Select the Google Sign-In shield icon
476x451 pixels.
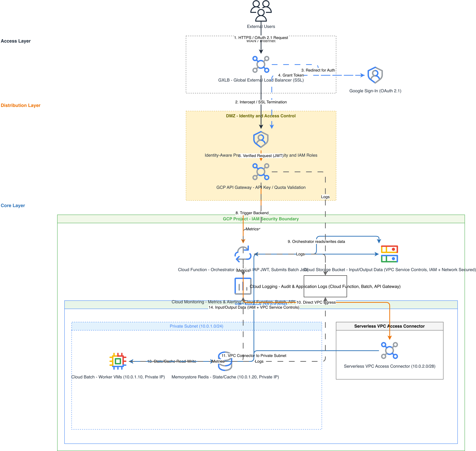pyautogui.click(x=375, y=75)
